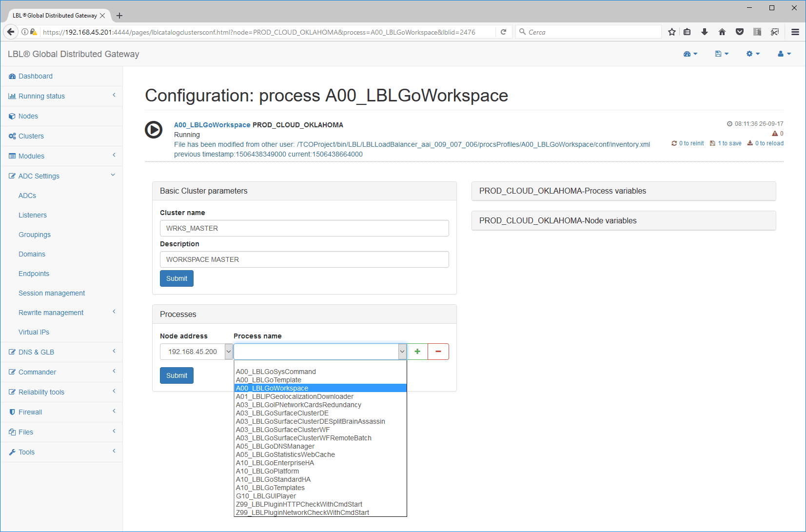The width and height of the screenshot is (806, 532).
Task: Click the Description input field
Action: 304,259
